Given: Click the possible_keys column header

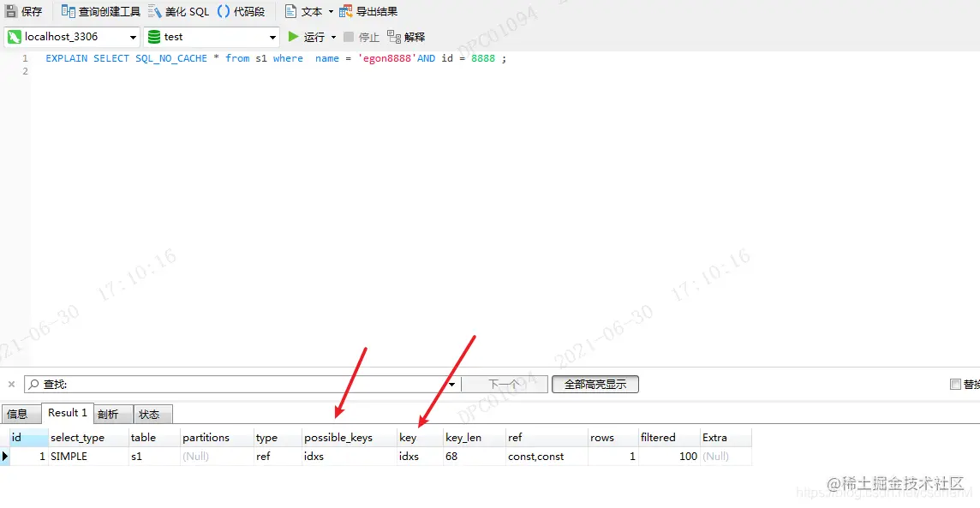Looking at the screenshot, I should click(350, 438).
